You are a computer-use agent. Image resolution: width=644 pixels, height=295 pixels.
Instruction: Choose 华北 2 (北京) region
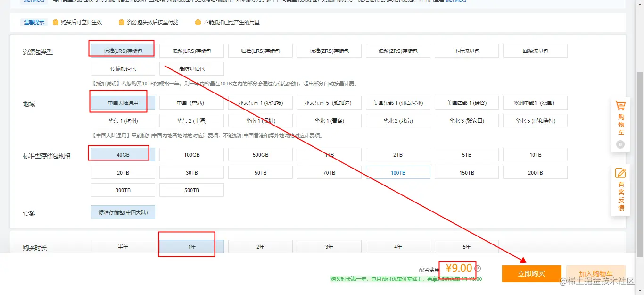[398, 121]
